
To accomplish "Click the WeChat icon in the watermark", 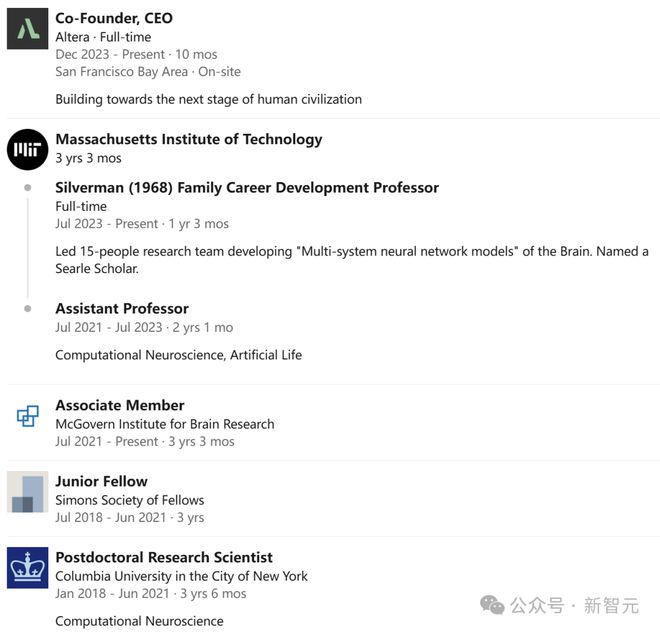I will pyautogui.click(x=492, y=605).
